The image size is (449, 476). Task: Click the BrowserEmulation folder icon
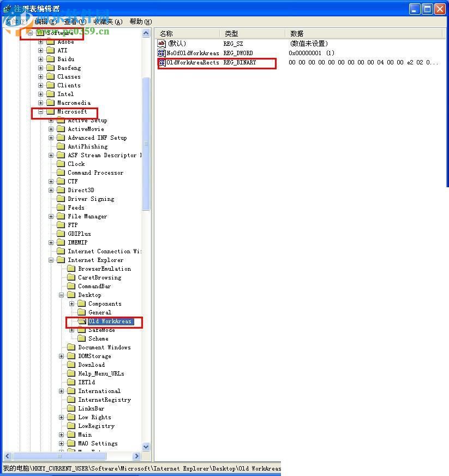pos(71,269)
